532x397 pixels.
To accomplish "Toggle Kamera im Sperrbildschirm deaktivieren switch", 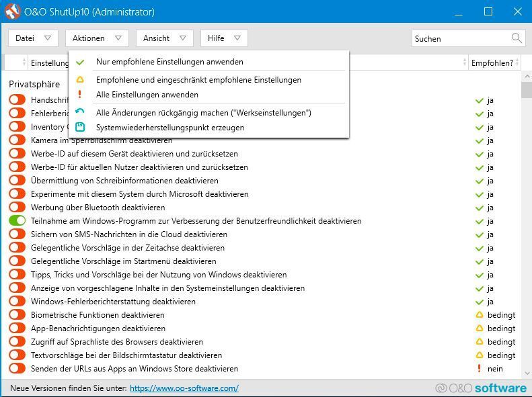I will [17, 140].
